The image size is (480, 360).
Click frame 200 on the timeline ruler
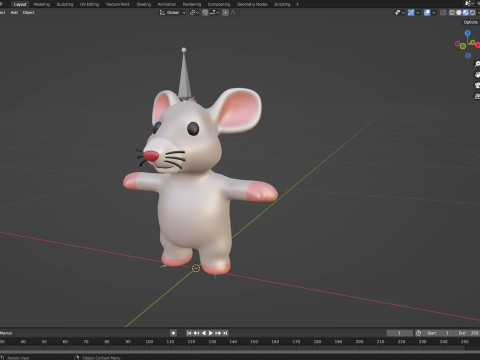point(359,342)
